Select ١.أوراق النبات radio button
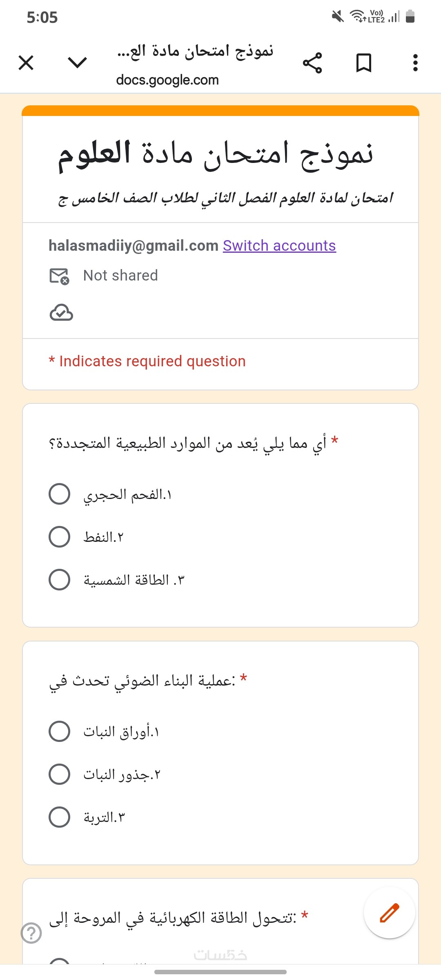441x980 pixels. [x=60, y=731]
